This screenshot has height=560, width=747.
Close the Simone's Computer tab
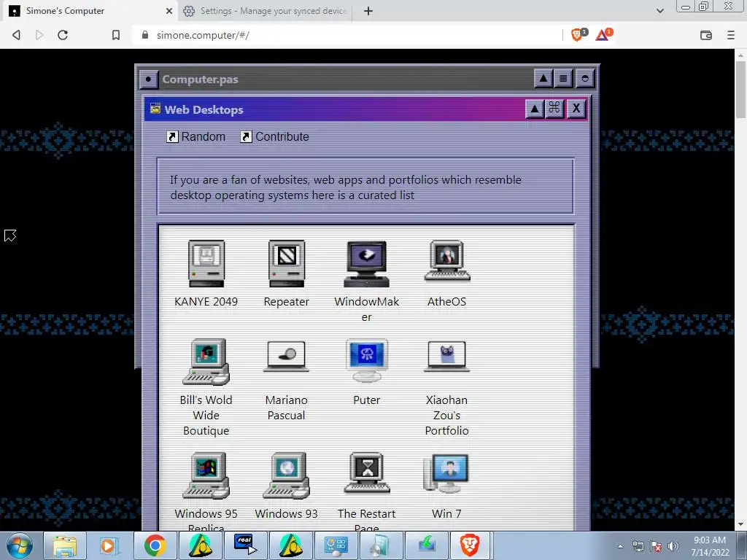pyautogui.click(x=169, y=11)
